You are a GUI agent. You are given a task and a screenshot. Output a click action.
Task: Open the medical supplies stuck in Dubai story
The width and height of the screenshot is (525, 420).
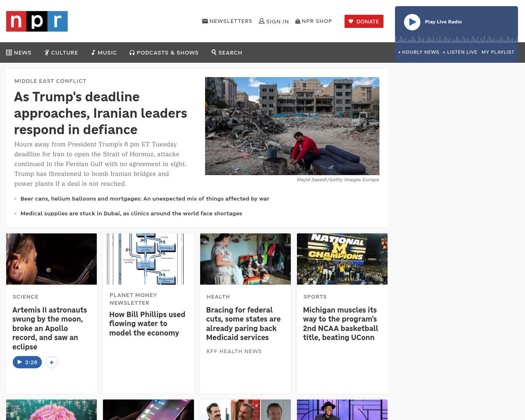coord(131,213)
